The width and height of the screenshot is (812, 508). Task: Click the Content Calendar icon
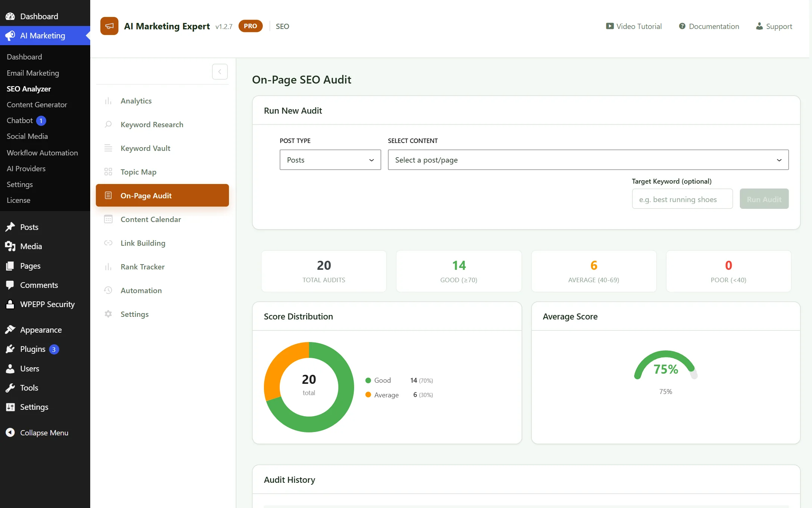coord(108,219)
